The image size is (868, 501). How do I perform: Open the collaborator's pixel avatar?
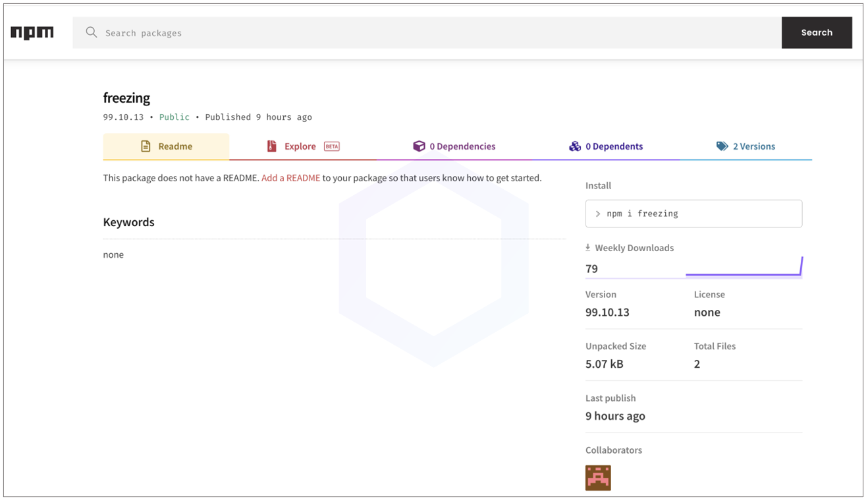coord(598,478)
